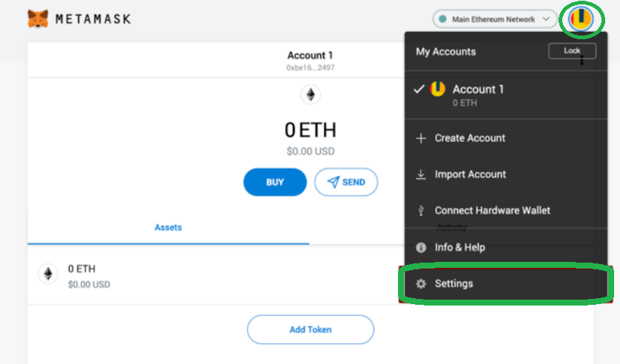Open Info & Help menu entry
Screen dimensions: 620x364
tap(506, 247)
